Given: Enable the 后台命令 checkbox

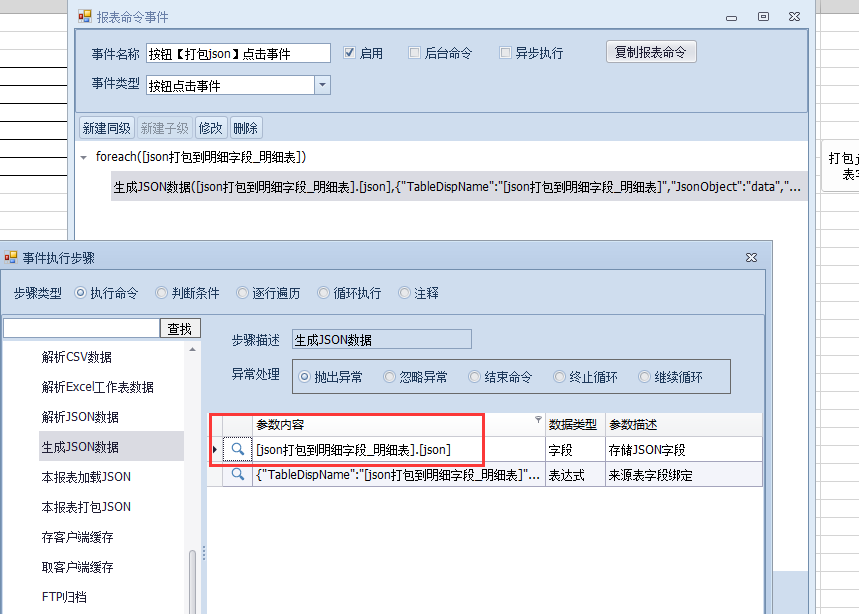Looking at the screenshot, I should point(415,53).
